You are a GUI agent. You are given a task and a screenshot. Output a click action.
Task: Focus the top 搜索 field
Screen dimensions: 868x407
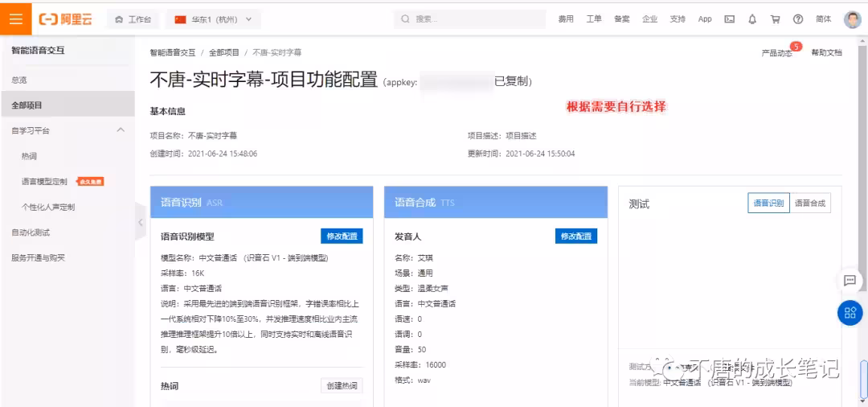(469, 19)
